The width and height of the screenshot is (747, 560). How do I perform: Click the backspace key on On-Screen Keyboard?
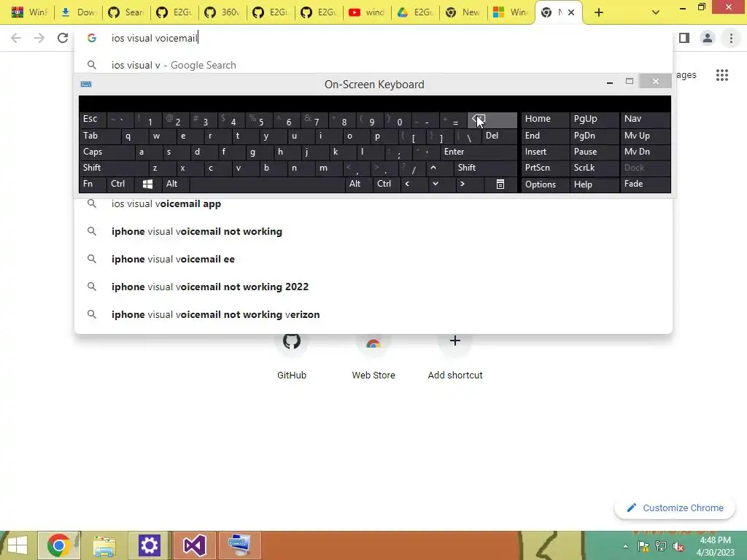coord(492,120)
